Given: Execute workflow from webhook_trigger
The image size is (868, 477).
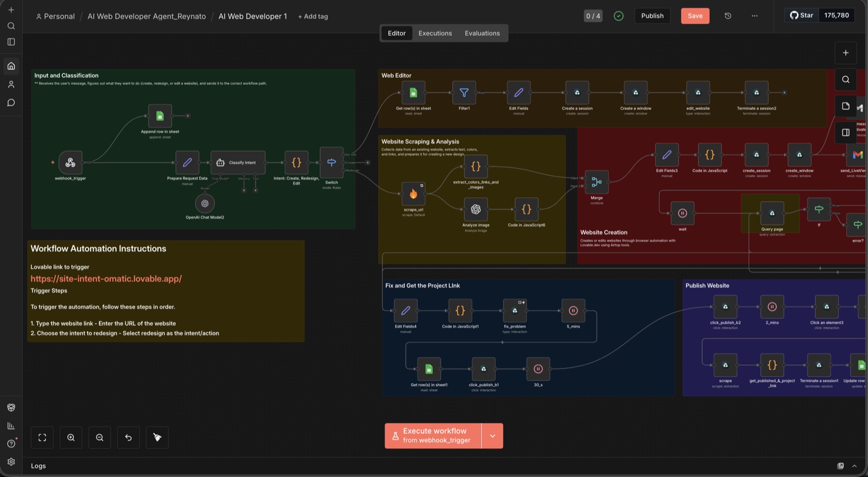Looking at the screenshot, I should point(433,436).
